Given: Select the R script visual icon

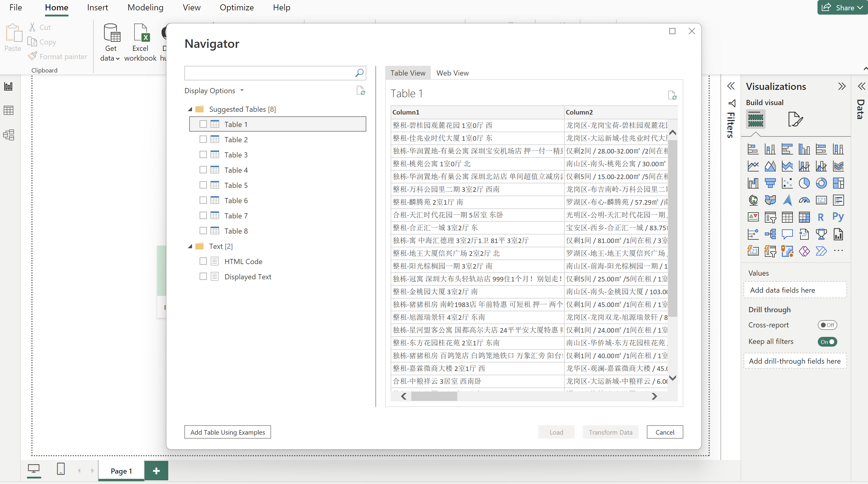Looking at the screenshot, I should [821, 217].
